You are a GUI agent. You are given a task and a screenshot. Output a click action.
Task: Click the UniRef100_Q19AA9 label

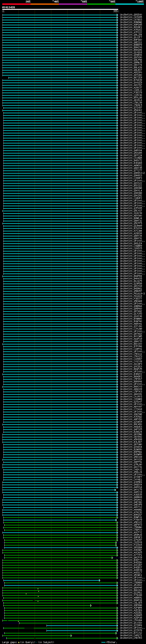pyautogui.click(x=131, y=226)
